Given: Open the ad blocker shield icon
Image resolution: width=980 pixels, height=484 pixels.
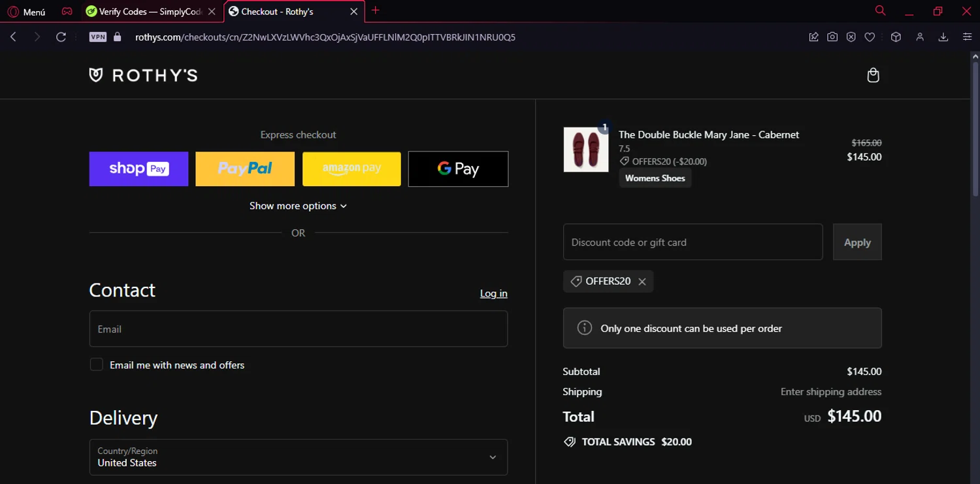Looking at the screenshot, I should click(851, 37).
